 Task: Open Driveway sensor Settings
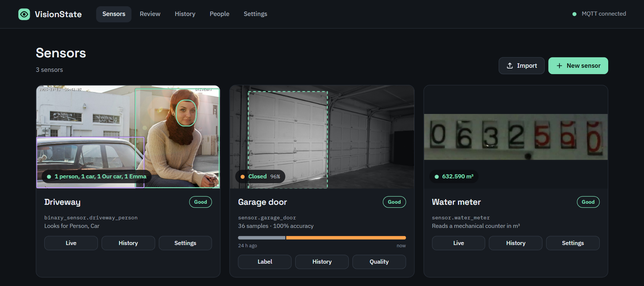coord(185,243)
